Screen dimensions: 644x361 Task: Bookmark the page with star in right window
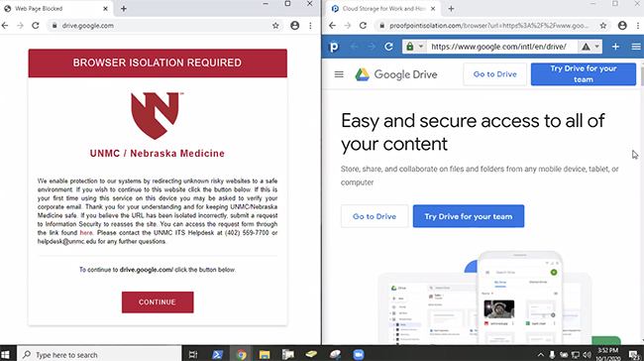tap(603, 26)
